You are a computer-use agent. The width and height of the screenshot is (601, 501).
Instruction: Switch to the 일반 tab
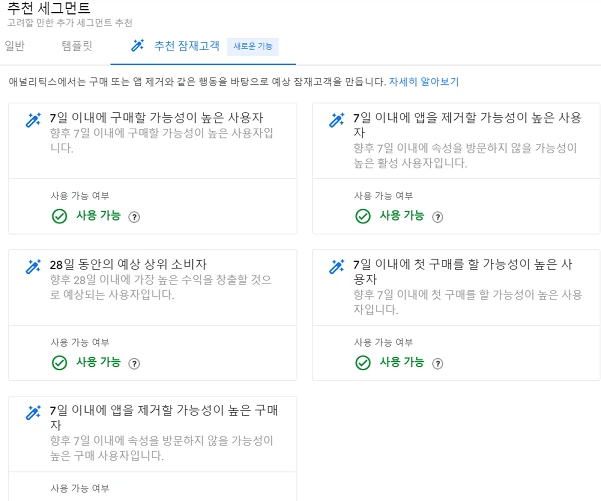[x=14, y=46]
